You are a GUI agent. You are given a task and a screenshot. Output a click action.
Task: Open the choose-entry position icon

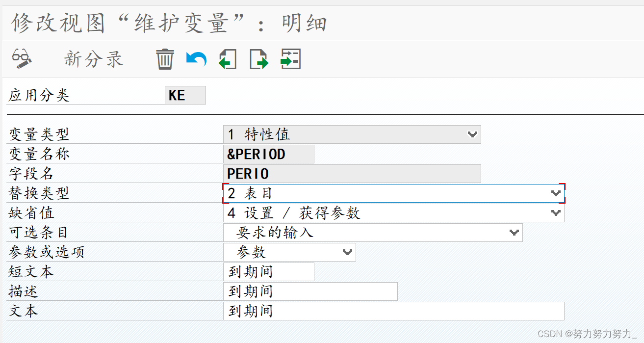pos(290,58)
